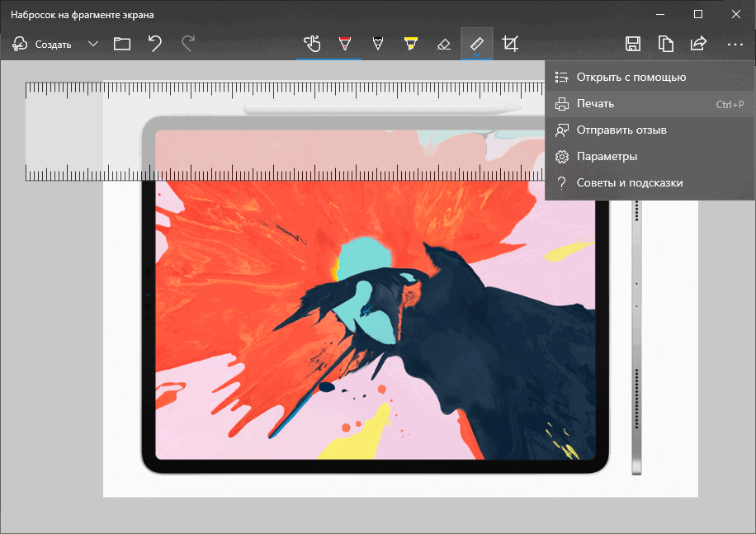Choose Открыть с помощью menu item
Image resolution: width=756 pixels, height=534 pixels.
650,77
